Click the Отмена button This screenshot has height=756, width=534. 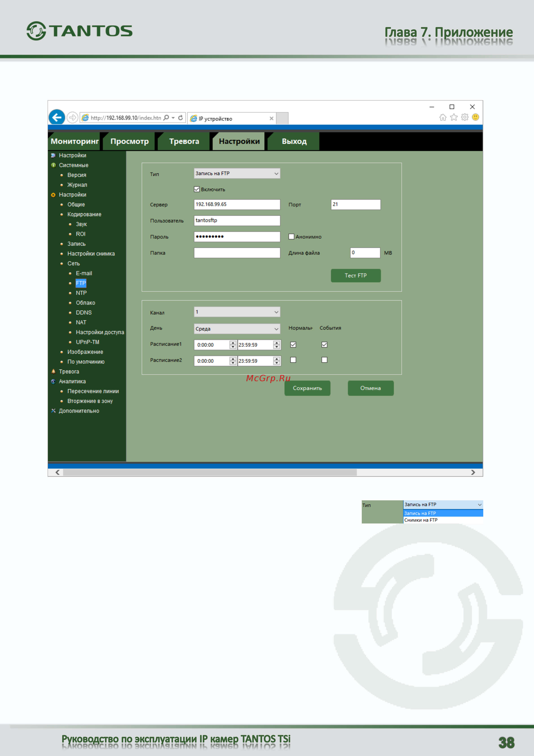click(x=371, y=388)
